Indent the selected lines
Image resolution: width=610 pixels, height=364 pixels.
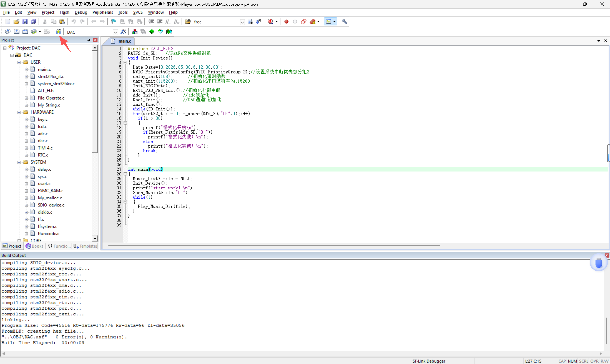pos(151,22)
